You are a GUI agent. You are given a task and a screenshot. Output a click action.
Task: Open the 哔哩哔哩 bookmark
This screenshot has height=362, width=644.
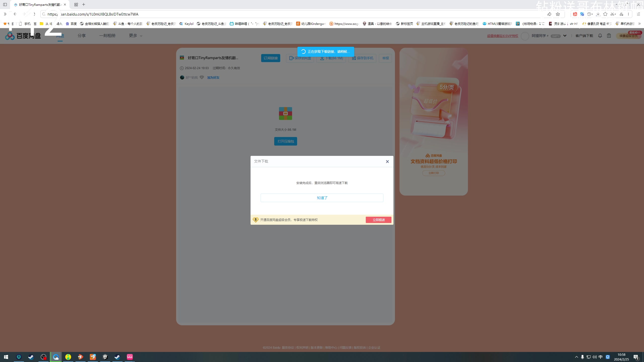coord(245,24)
